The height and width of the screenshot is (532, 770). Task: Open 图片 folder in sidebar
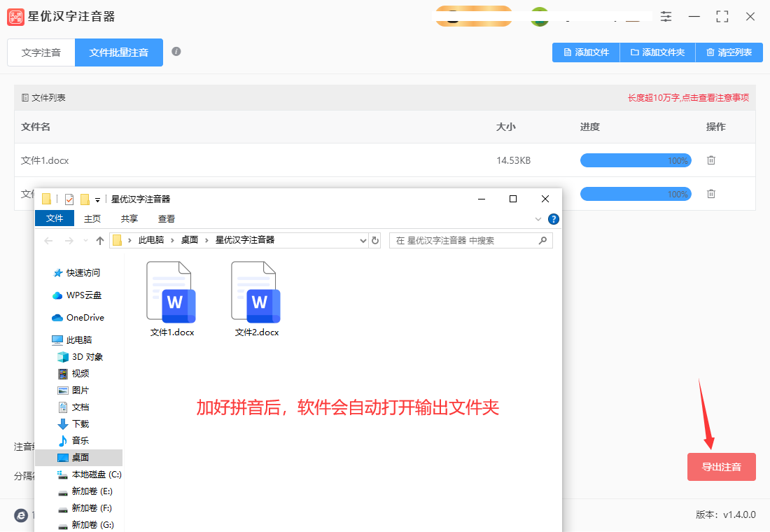click(73, 391)
